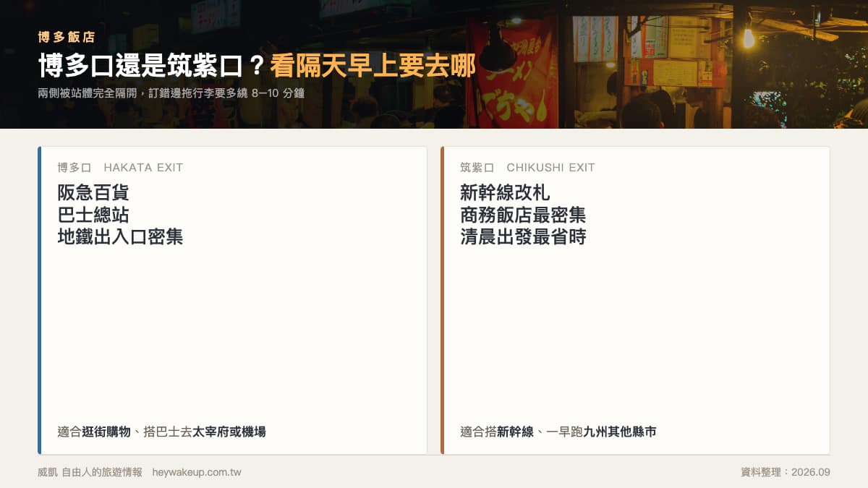This screenshot has width=868, height=488.
Task: Open the heywakeup.com.tw link
Action: 197,472
